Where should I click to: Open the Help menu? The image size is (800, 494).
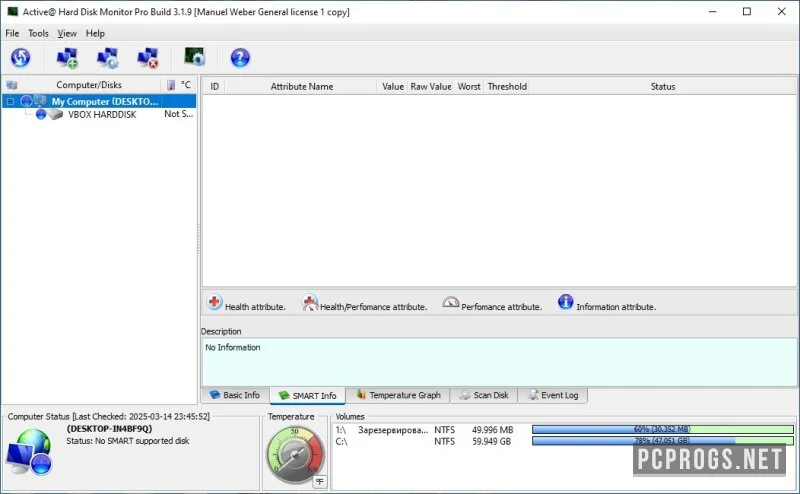click(95, 33)
